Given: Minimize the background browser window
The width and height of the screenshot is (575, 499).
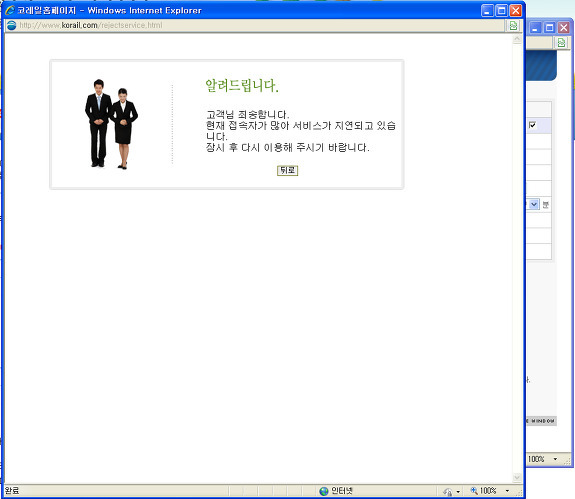Looking at the screenshot, I should click(x=535, y=27).
